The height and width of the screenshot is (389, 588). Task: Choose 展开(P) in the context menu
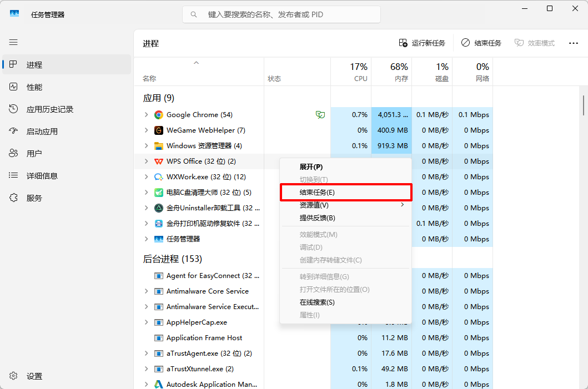tap(345, 167)
